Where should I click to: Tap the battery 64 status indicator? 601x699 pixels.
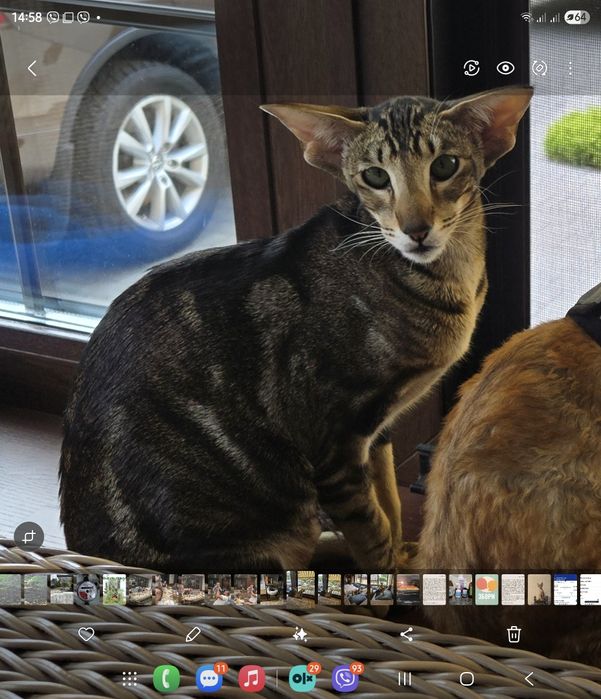(x=577, y=17)
